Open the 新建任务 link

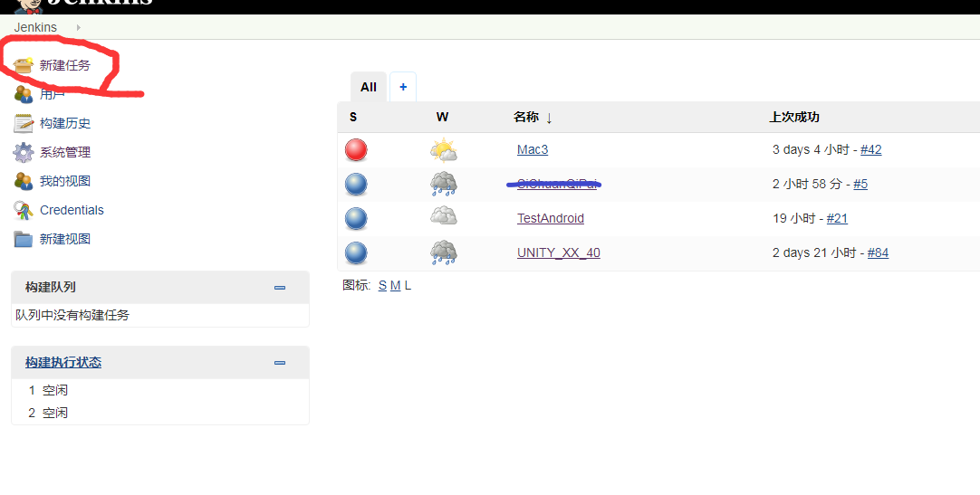(65, 65)
